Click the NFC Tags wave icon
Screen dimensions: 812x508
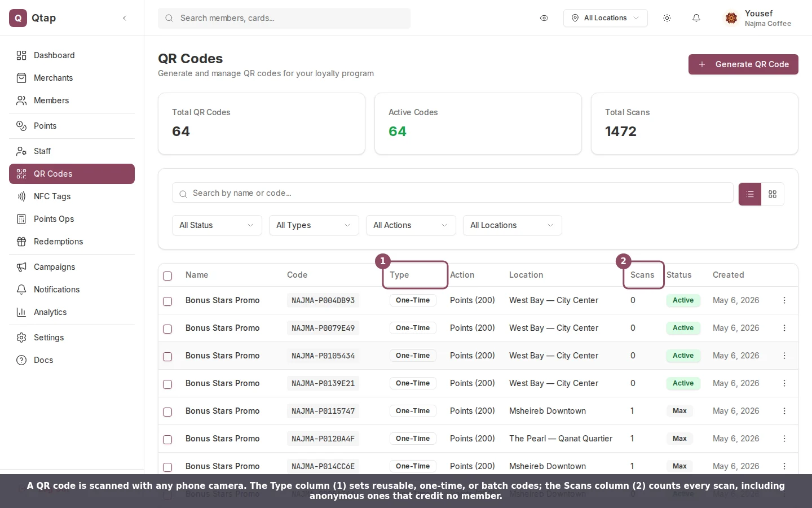tap(21, 196)
